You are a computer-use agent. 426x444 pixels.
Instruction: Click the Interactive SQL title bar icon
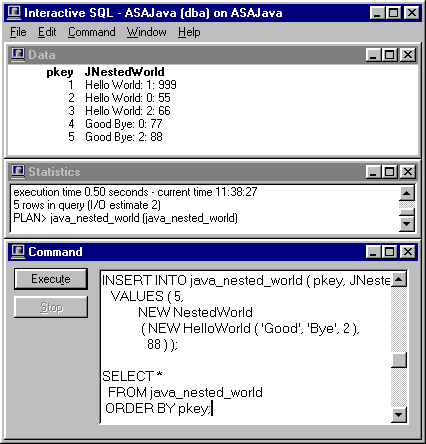(x=14, y=13)
